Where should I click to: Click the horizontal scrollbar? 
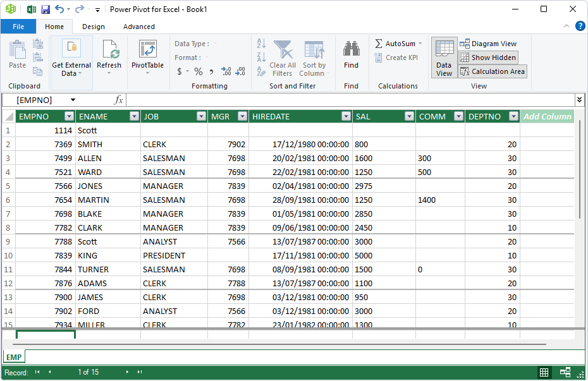coord(279,344)
